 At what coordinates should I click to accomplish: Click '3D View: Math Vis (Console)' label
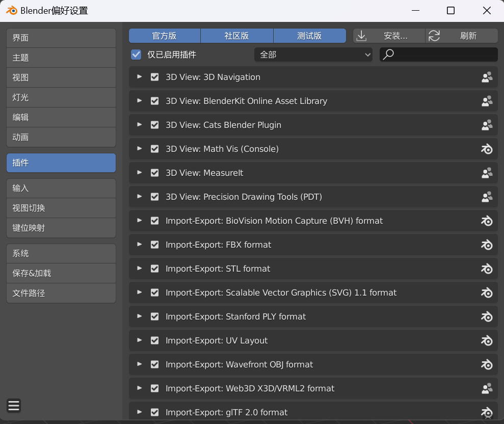click(222, 149)
